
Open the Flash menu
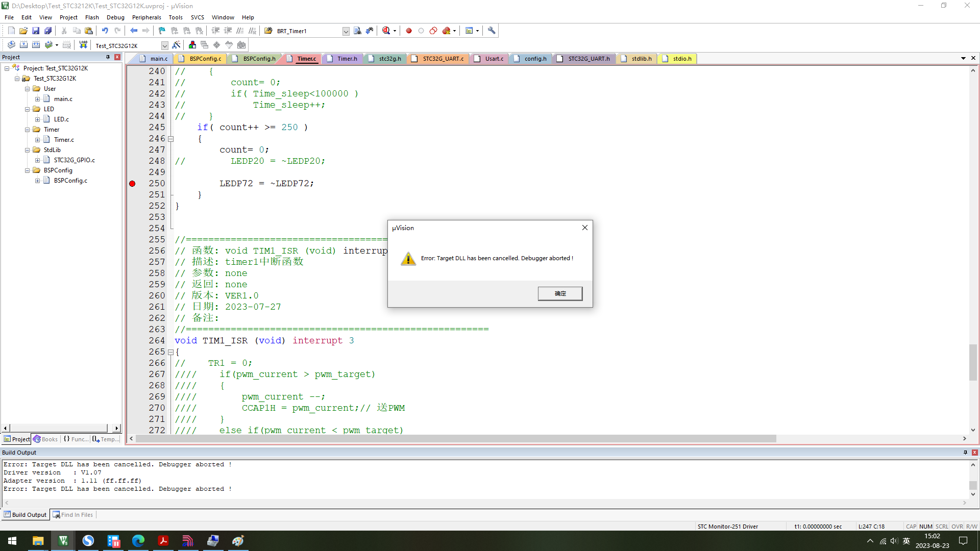(92, 17)
